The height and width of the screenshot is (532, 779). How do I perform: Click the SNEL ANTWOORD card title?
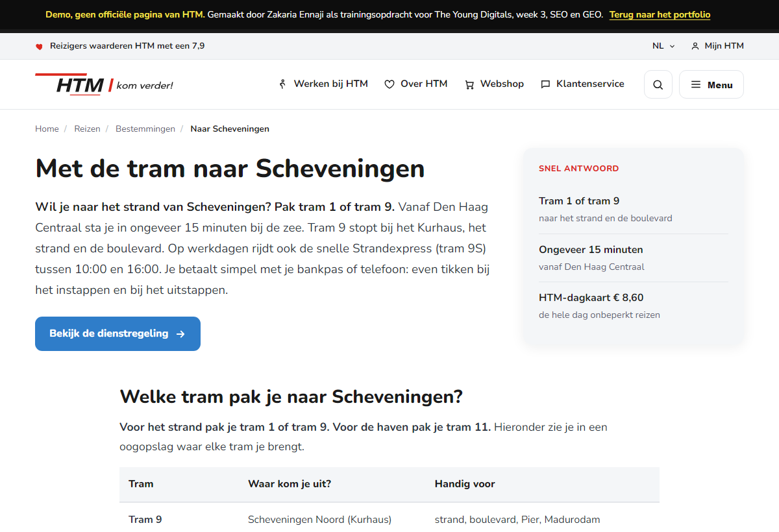click(x=578, y=169)
